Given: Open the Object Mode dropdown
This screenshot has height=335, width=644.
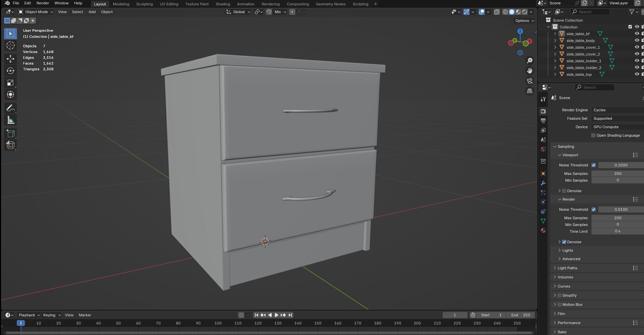Looking at the screenshot, I should tap(36, 12).
